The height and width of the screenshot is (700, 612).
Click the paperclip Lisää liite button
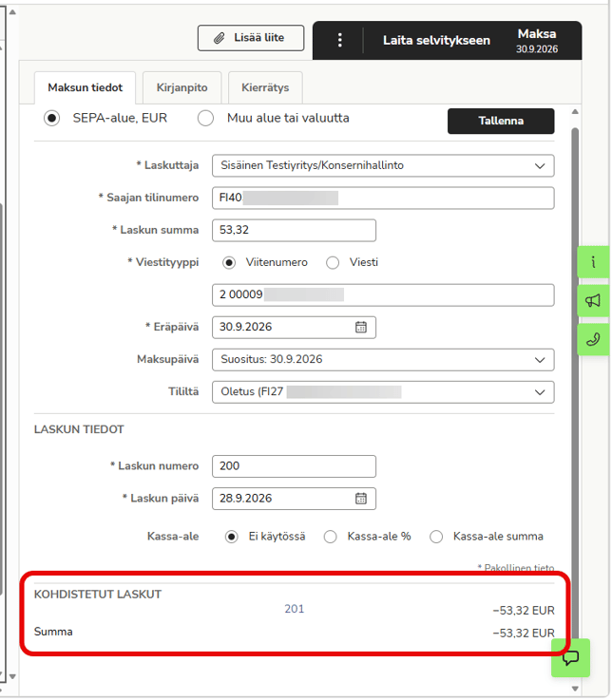point(251,38)
